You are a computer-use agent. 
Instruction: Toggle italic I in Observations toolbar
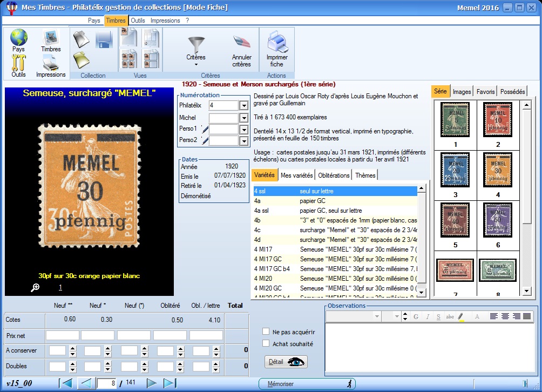(428, 316)
